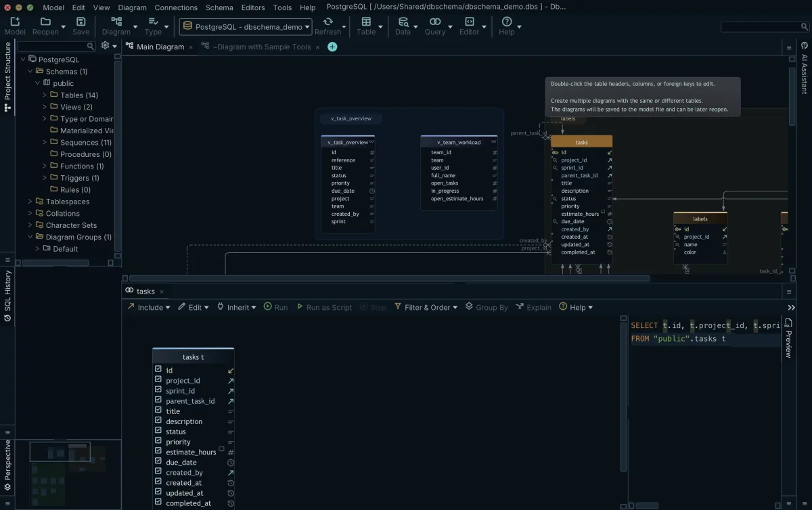Open the Filter & Order dropdown
This screenshot has width=812, height=510.
(x=426, y=307)
